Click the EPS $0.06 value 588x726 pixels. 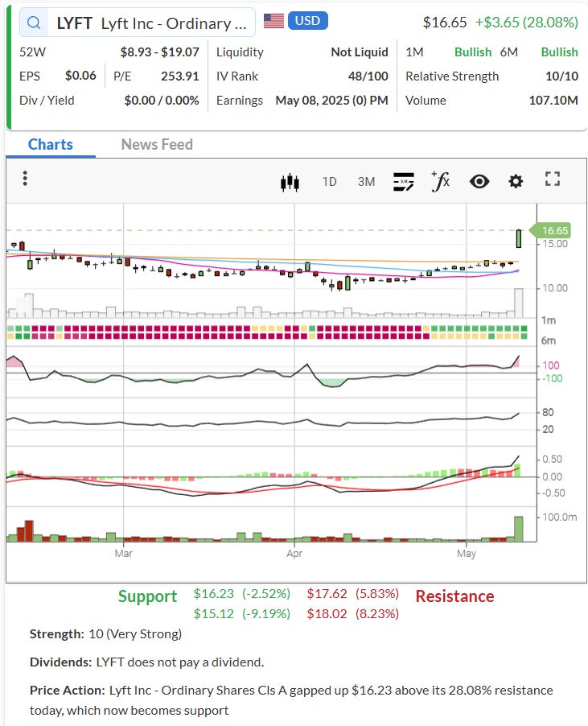click(80, 76)
